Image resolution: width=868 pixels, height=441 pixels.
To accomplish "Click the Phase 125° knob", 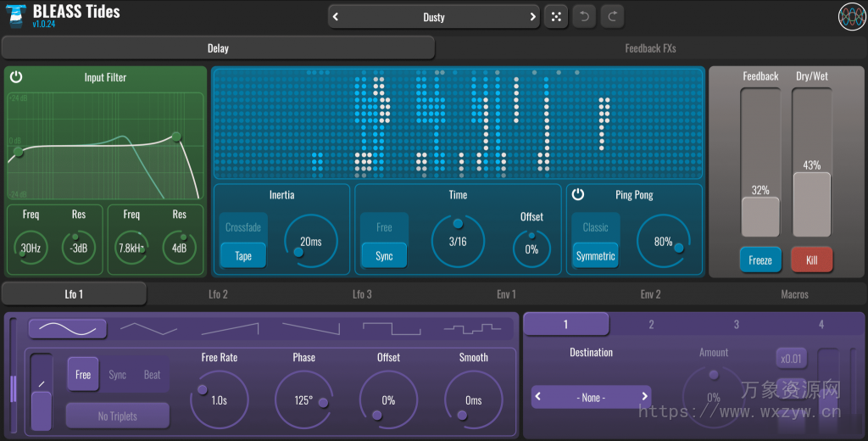I will point(304,399).
